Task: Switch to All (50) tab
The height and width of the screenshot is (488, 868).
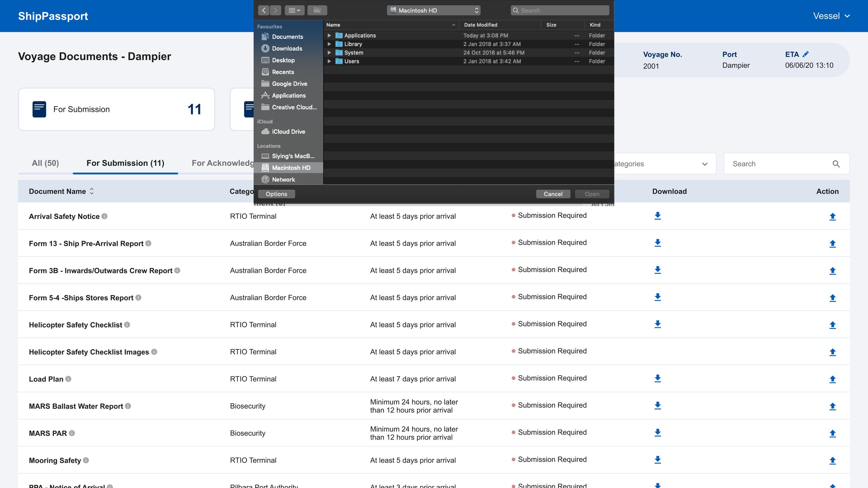Action: [x=45, y=163]
